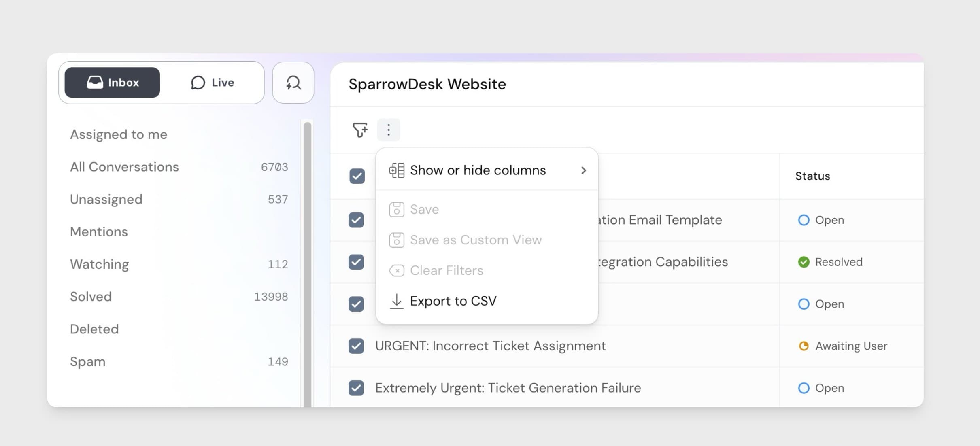
Task: Open Extremely Urgent: Ticket Generation Failure conversation
Action: pyautogui.click(x=508, y=388)
